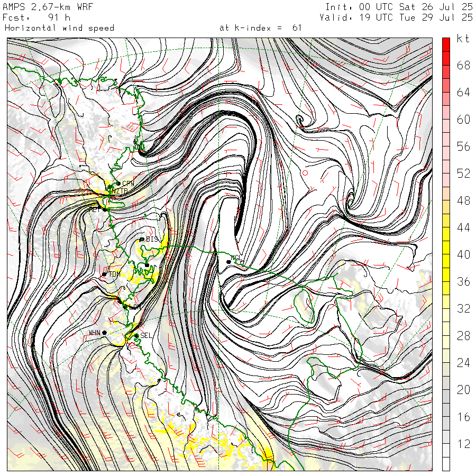Click the black dot marker beside BIS
This screenshot has width=476, height=476.
(x=142, y=240)
